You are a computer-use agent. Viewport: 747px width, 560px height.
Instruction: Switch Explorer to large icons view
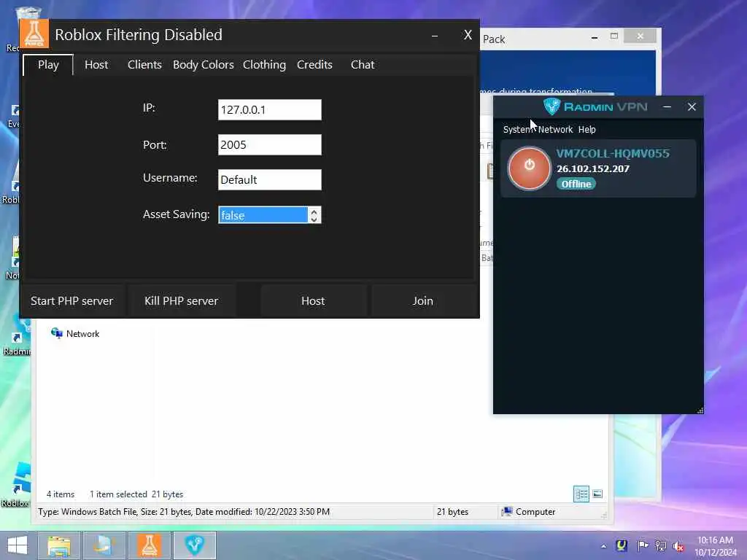tap(597, 494)
